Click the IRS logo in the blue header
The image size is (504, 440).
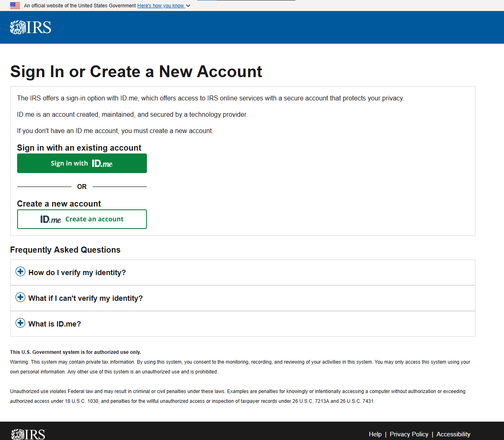tap(31, 27)
